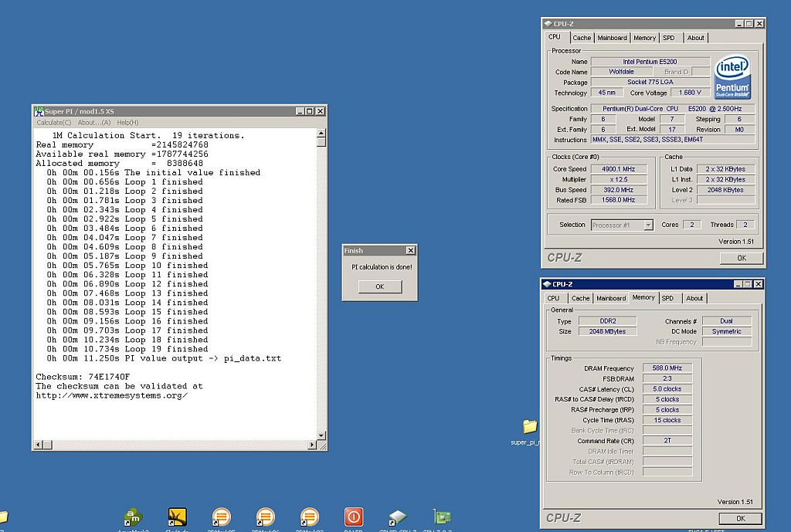
Task: Click the CAS# Latency 5.0 clocks value
Action: pyautogui.click(x=667, y=389)
